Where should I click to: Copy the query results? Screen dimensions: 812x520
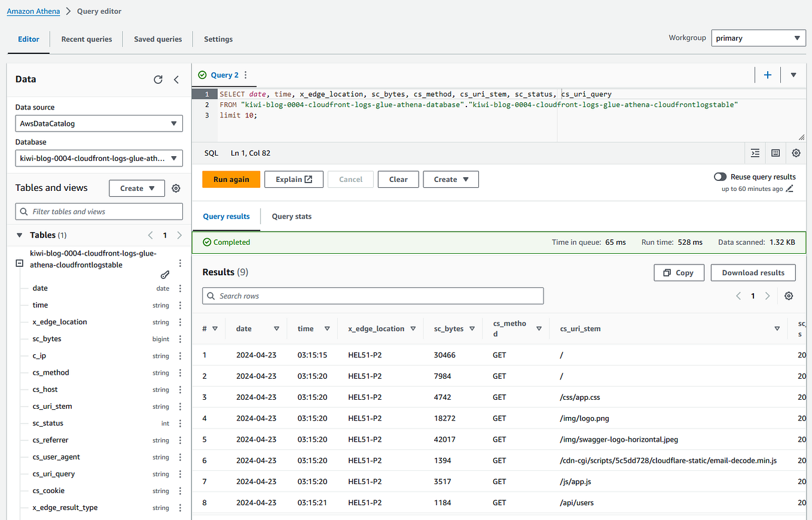tap(679, 272)
